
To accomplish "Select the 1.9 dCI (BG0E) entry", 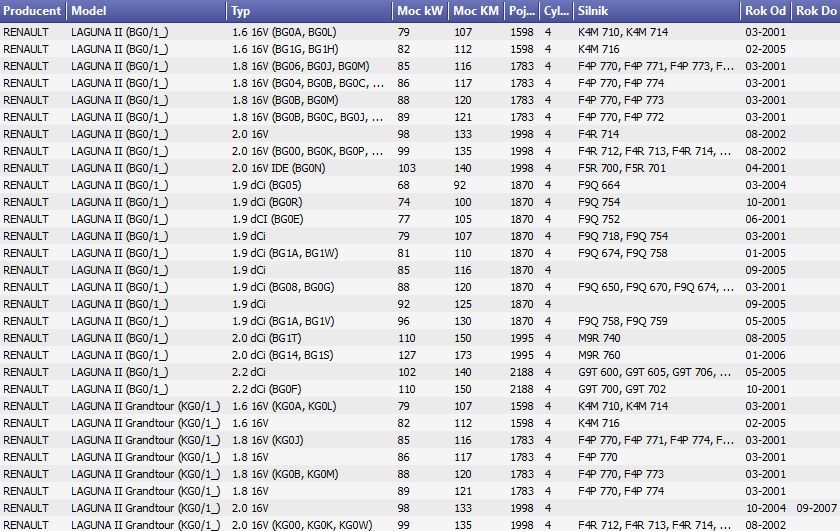I will pos(267,219).
